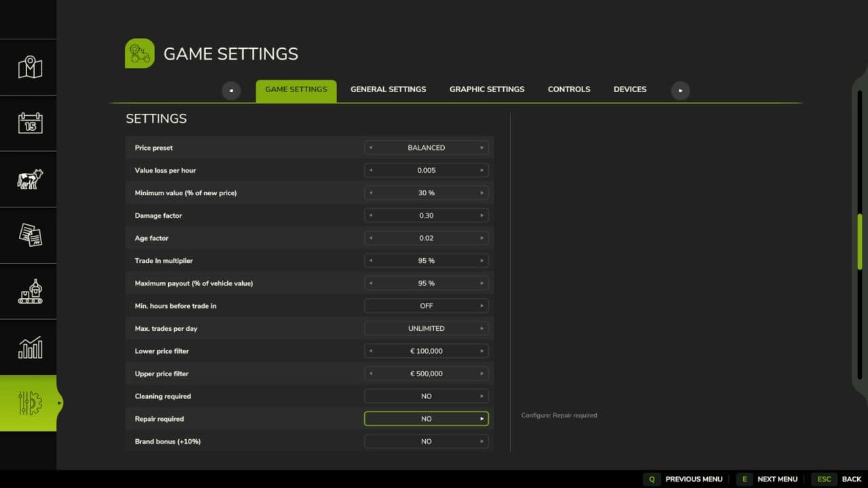Toggle Repair required with right arrow

pyautogui.click(x=482, y=419)
